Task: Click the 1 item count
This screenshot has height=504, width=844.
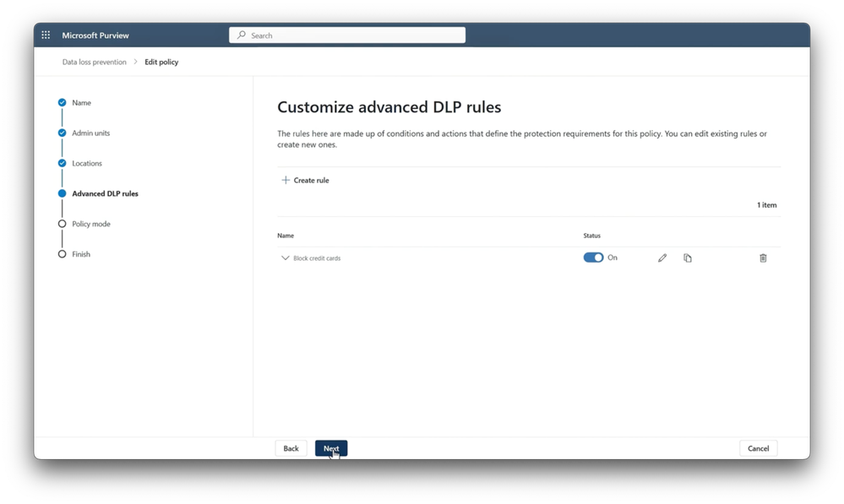Action: tap(766, 205)
